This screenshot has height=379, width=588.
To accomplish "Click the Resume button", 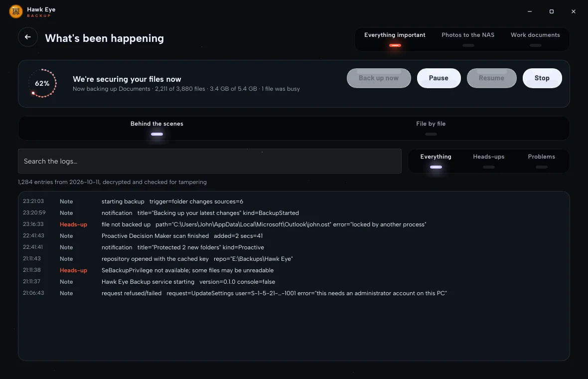I will [x=492, y=78].
